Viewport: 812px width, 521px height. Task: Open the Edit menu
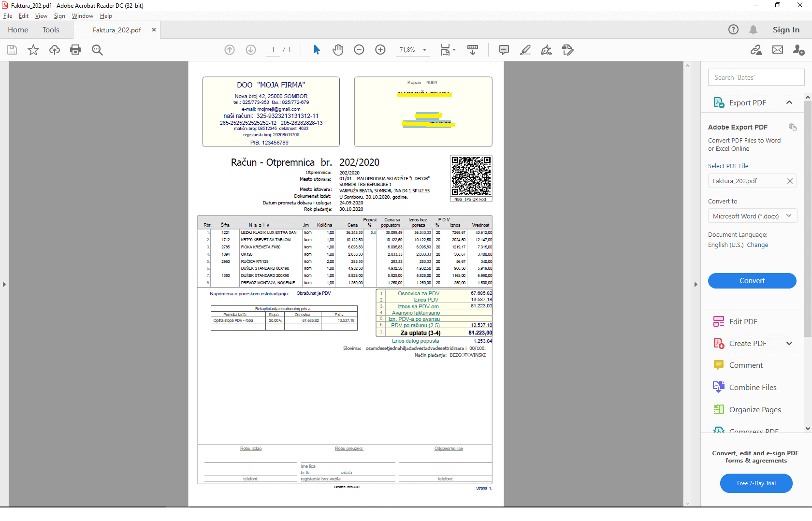[x=24, y=16]
